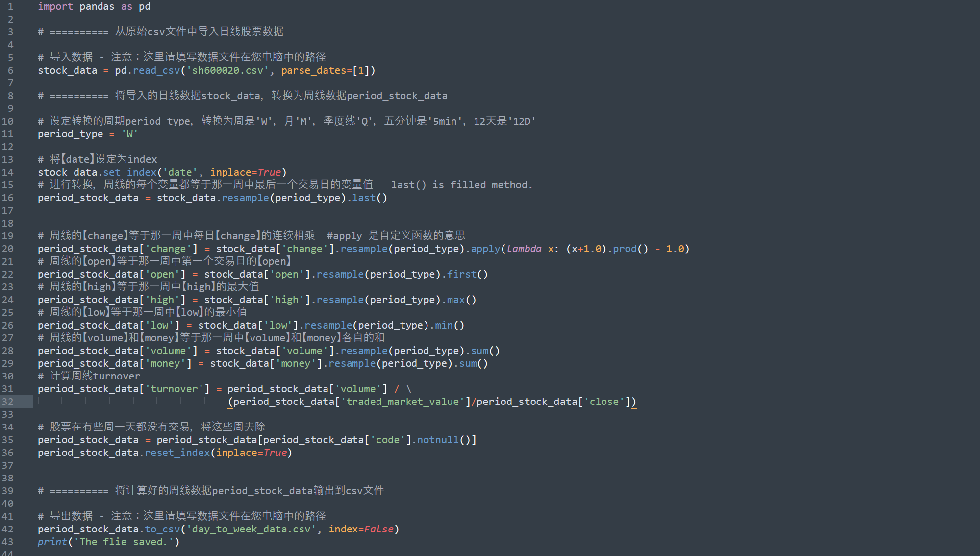Image resolution: width=980 pixels, height=556 pixels.
Task: Click the first() method on line 22
Action: click(461, 274)
